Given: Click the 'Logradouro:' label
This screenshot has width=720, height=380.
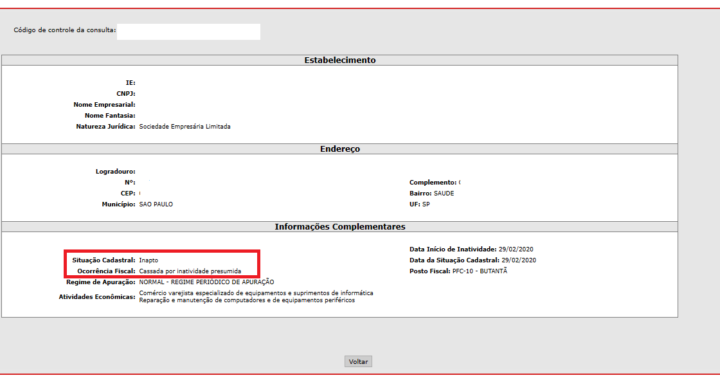Looking at the screenshot, I should click(115, 172).
